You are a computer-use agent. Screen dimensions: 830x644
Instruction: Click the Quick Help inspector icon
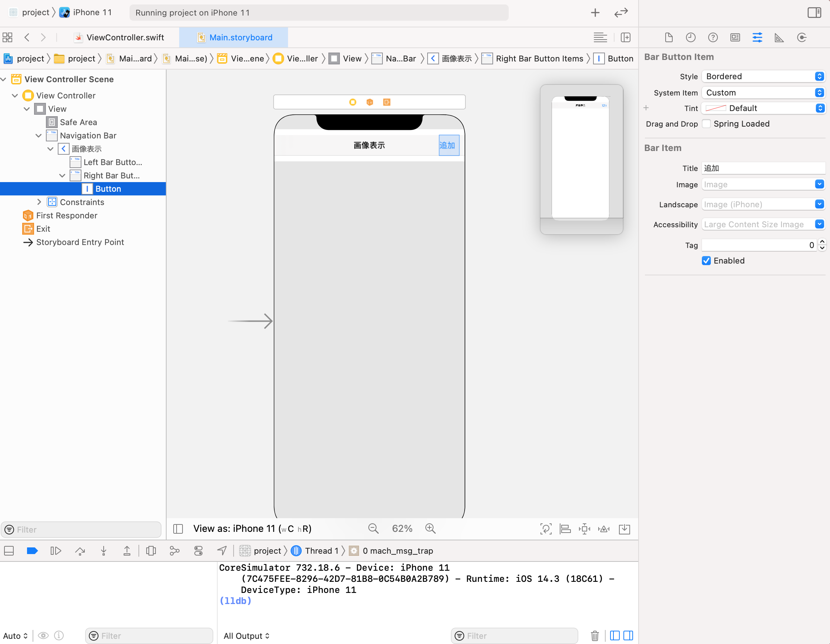click(x=713, y=38)
